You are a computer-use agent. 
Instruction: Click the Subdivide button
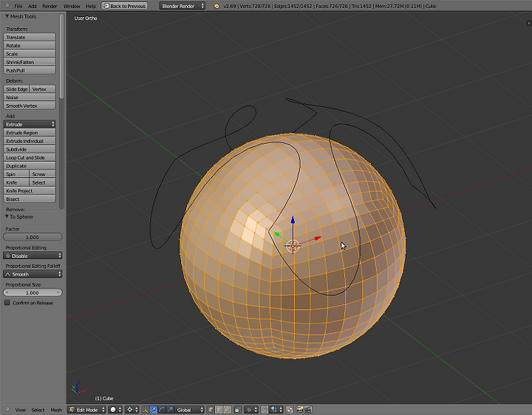coord(30,149)
